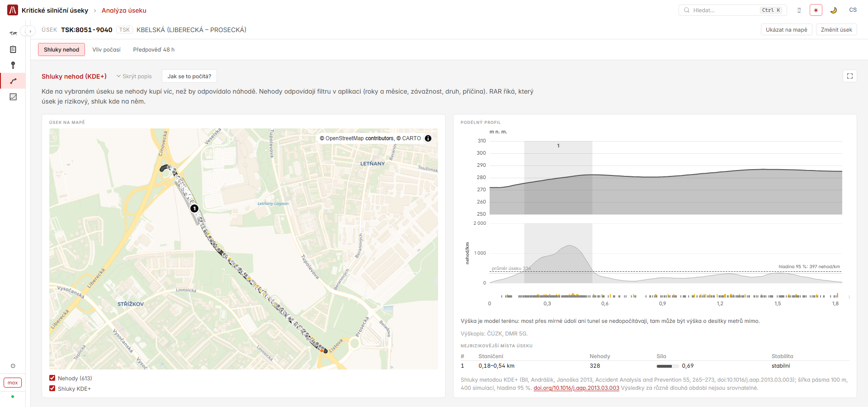Image resolution: width=868 pixels, height=407 pixels.
Task: Click the density peak in nehod/km chart
Action: coord(570,246)
